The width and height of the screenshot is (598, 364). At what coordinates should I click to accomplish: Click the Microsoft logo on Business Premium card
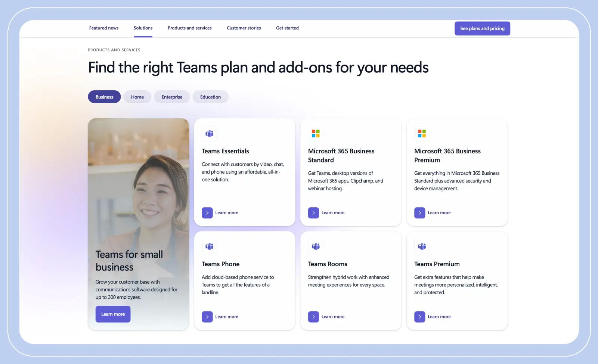coord(422,134)
